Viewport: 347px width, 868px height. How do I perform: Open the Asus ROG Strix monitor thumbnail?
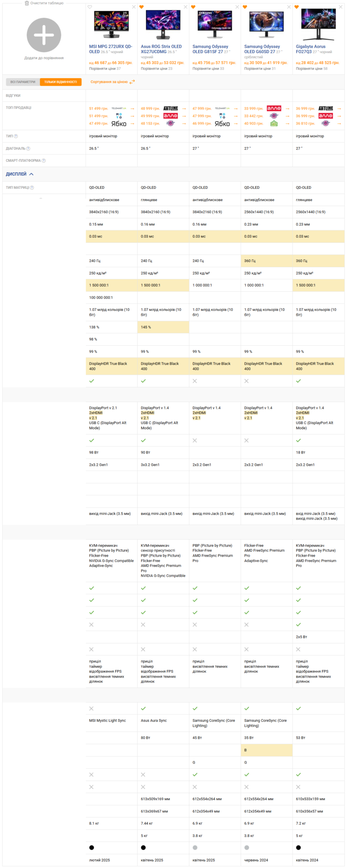point(163,25)
